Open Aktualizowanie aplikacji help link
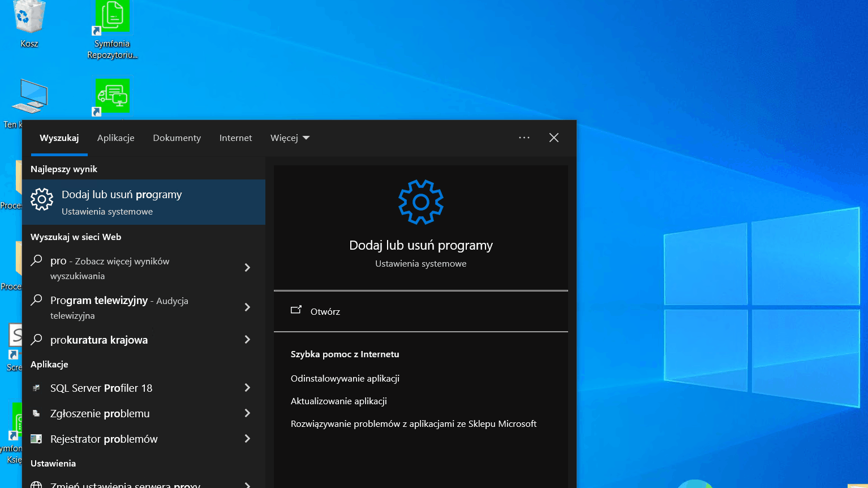Image resolution: width=868 pixels, height=488 pixels. coord(339,401)
